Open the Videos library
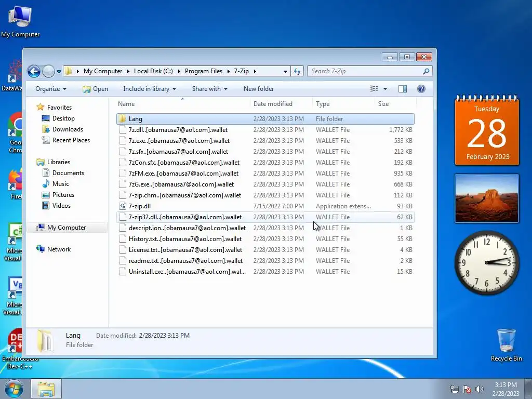Viewport: 532px width, 399px height. click(56, 206)
